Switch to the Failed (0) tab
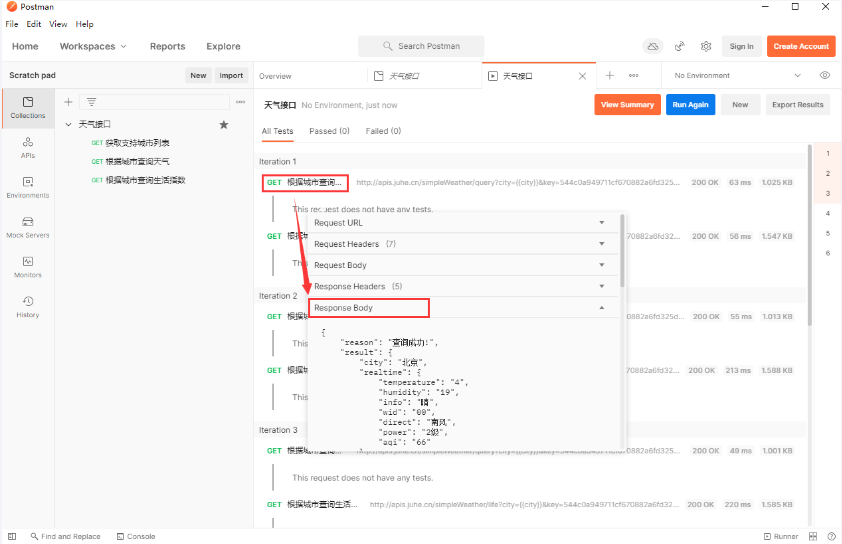Image resolution: width=842 pixels, height=544 pixels. (383, 131)
